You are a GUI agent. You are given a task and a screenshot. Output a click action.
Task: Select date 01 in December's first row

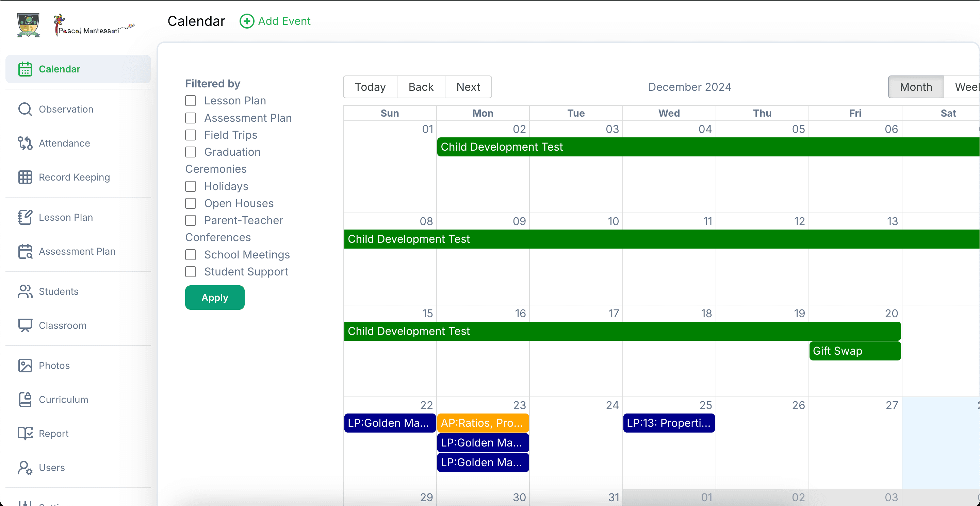click(x=428, y=129)
